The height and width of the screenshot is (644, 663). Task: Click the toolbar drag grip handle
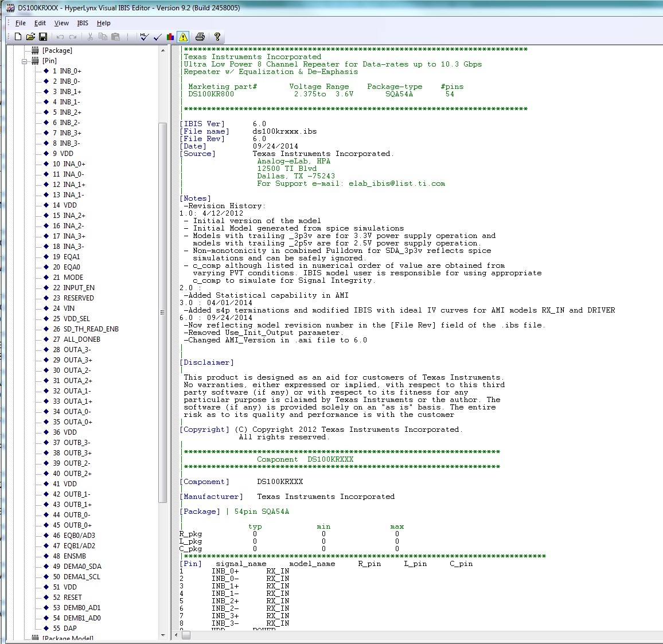pos(8,37)
